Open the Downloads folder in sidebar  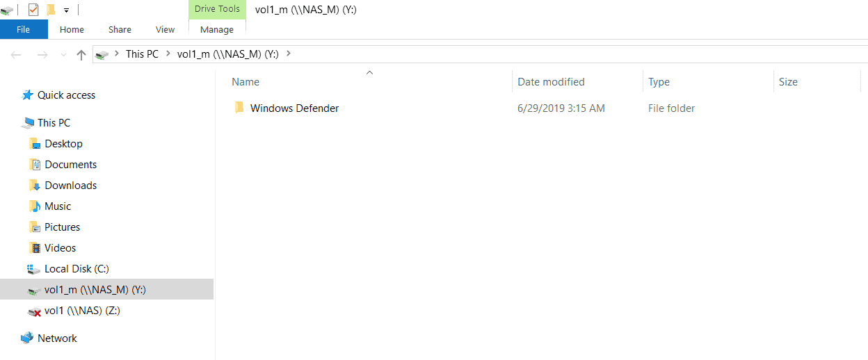tap(71, 186)
